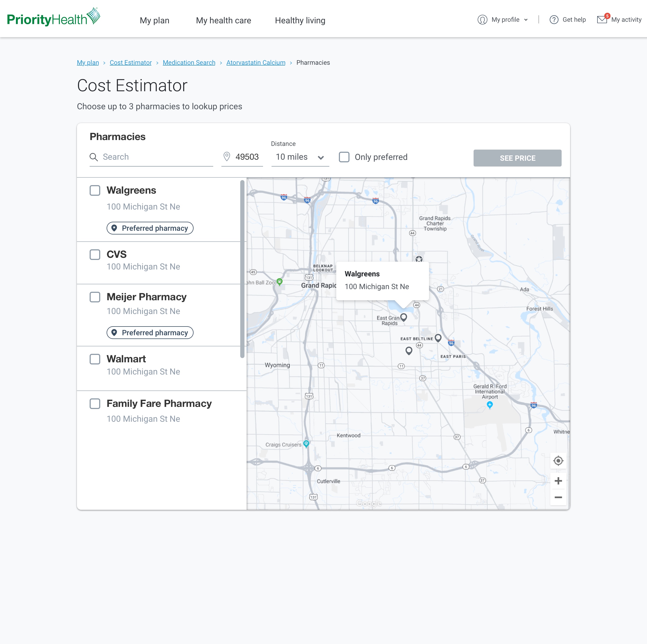This screenshot has width=647, height=644.
Task: Click the search magnifier icon
Action: click(x=93, y=157)
